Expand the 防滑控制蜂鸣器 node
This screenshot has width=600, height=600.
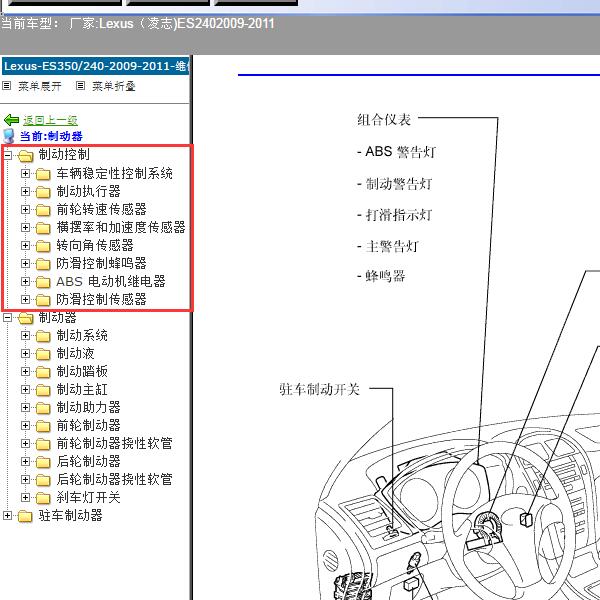coord(25,263)
